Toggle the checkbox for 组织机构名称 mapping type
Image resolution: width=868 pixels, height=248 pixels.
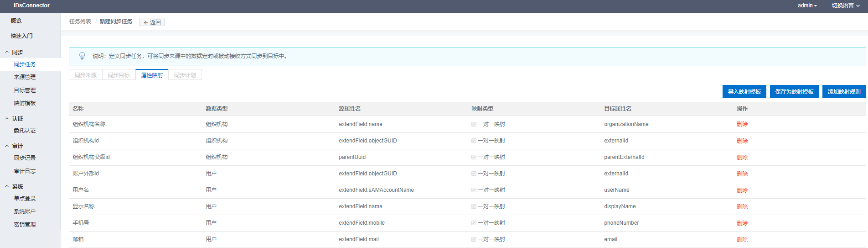pyautogui.click(x=474, y=124)
